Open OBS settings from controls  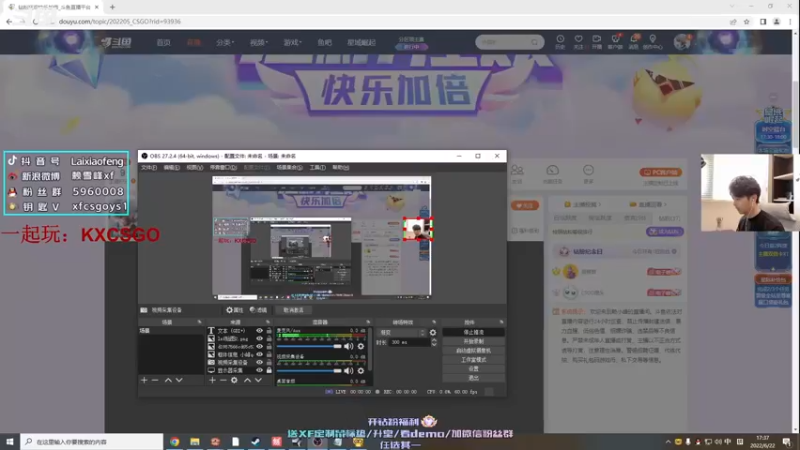pos(473,369)
